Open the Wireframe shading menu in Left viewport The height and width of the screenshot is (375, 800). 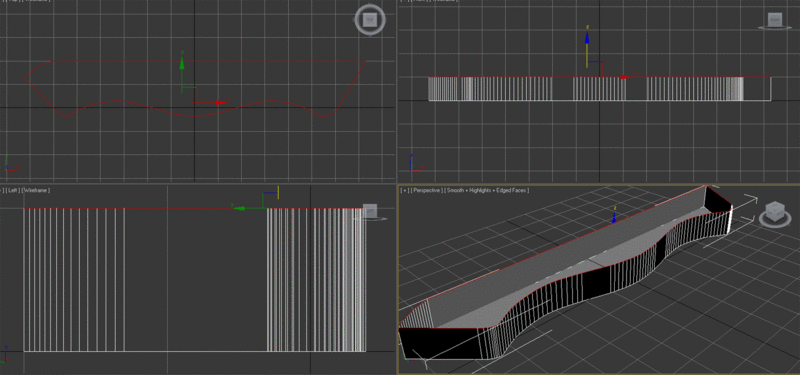point(35,190)
